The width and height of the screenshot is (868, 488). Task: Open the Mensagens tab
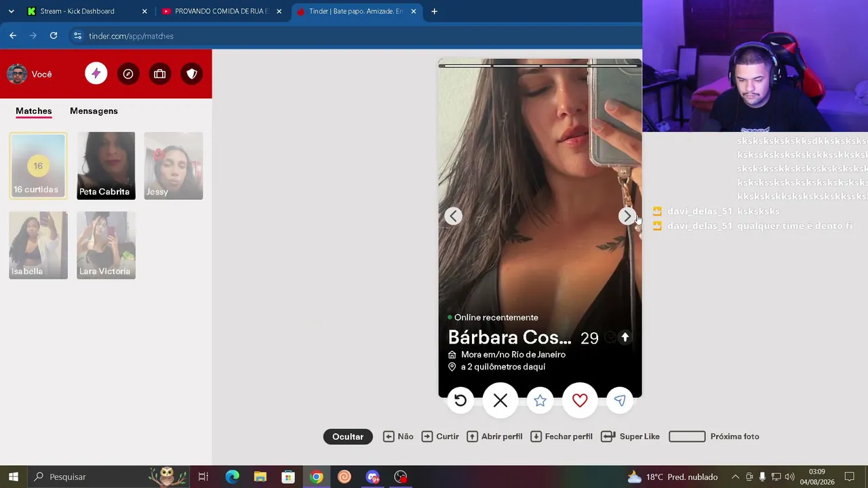(94, 111)
